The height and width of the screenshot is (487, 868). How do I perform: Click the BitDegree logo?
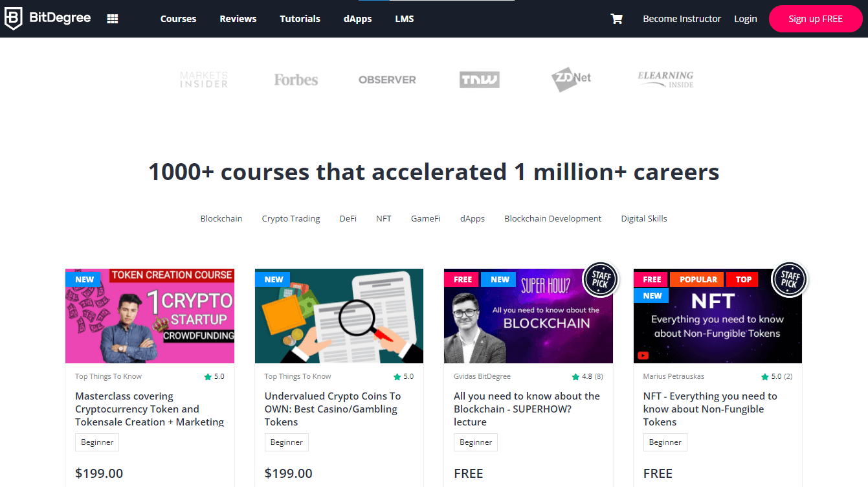point(48,19)
